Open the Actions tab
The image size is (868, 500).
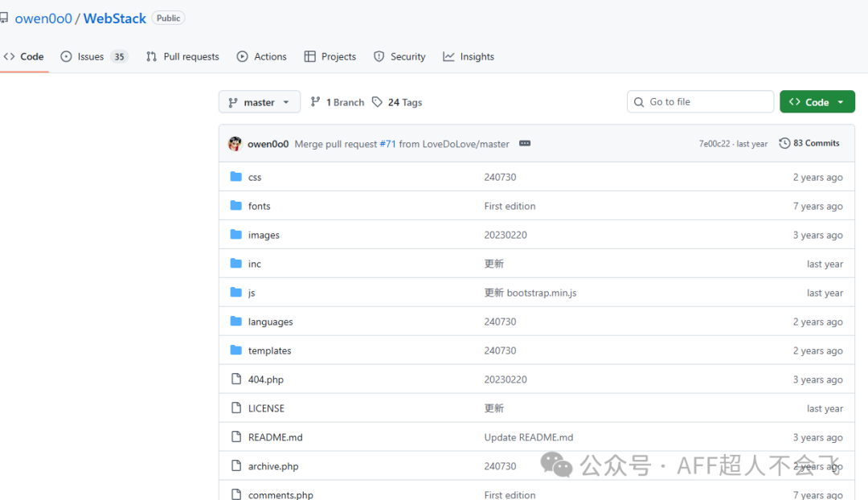261,56
